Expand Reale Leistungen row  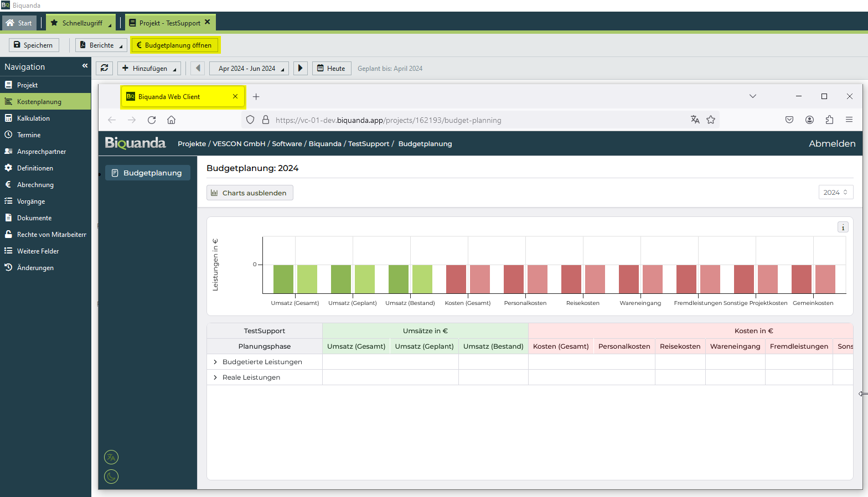[x=215, y=377]
